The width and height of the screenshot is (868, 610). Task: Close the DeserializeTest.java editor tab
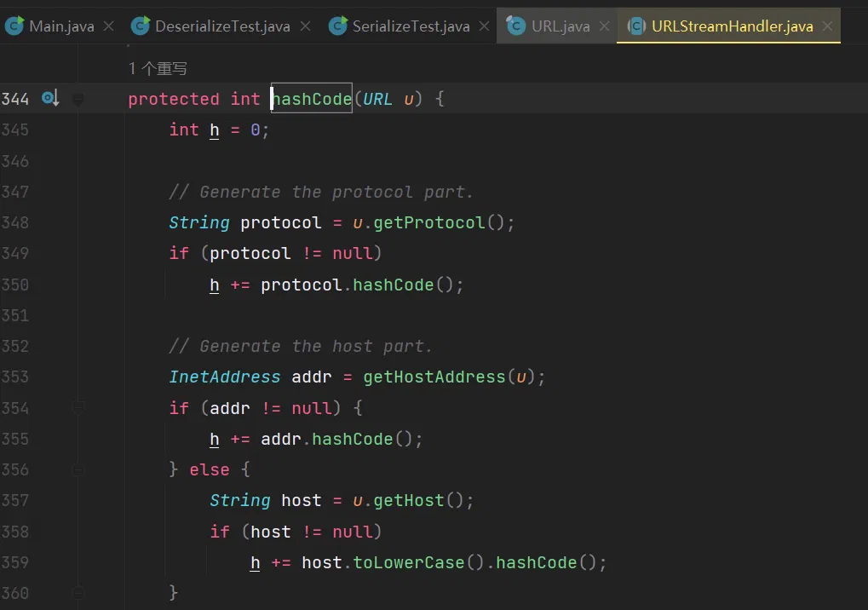click(304, 26)
